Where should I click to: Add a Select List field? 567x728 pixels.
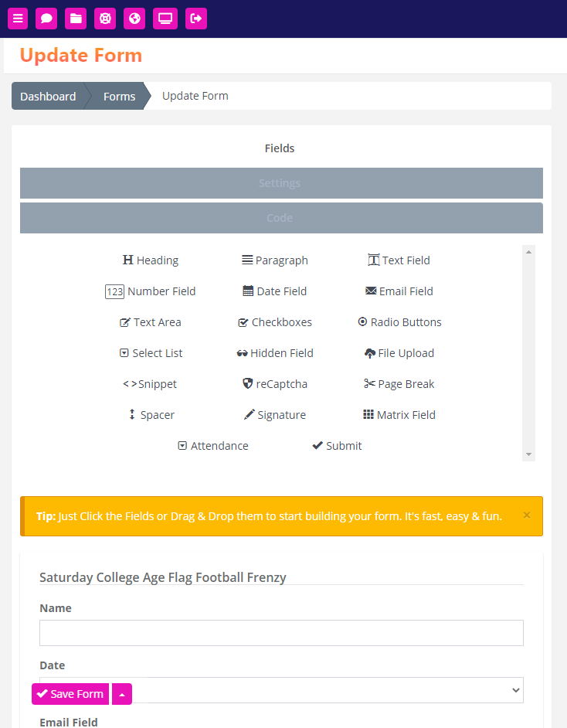click(151, 353)
